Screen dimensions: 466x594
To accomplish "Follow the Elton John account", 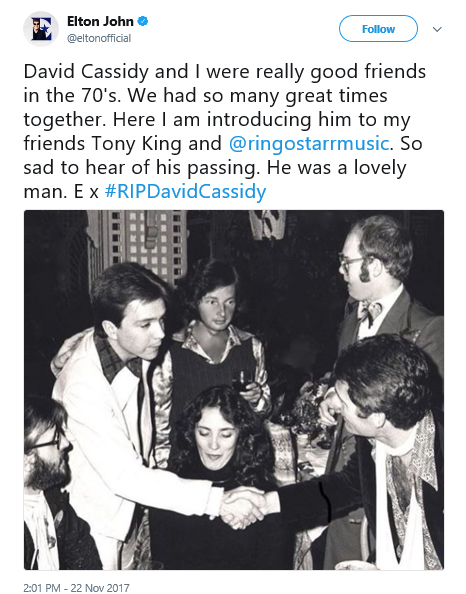I will (378, 29).
